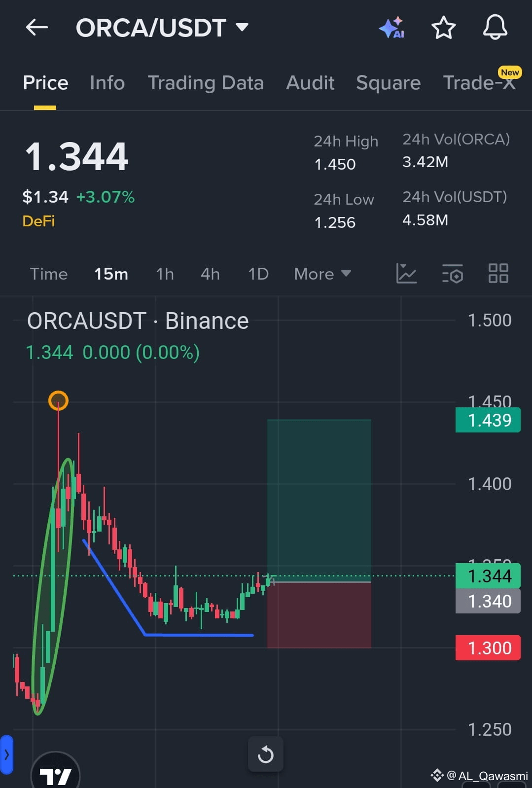Viewport: 532px width, 788px height.
Task: Switch chart to 1h interval
Action: click(x=165, y=274)
